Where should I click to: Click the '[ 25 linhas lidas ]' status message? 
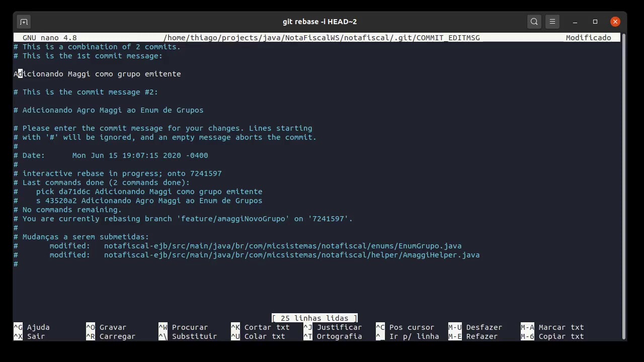pos(314,318)
